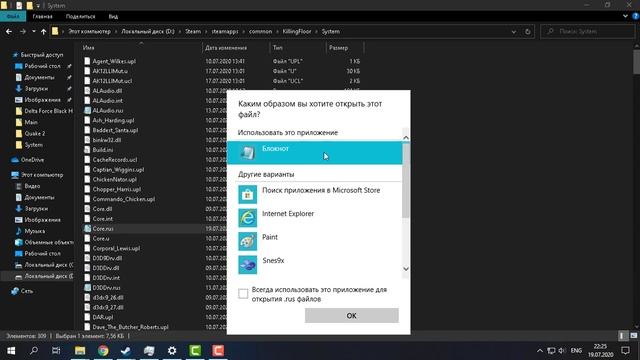Pick Internet Explorer in the app list
Screen dimensions: 640x360
[314, 218]
